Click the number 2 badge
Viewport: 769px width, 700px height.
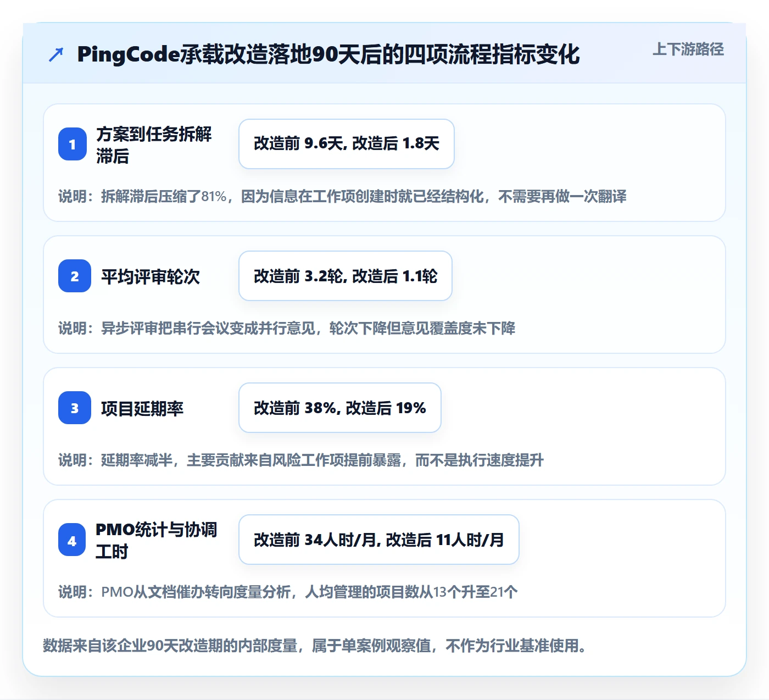75,276
